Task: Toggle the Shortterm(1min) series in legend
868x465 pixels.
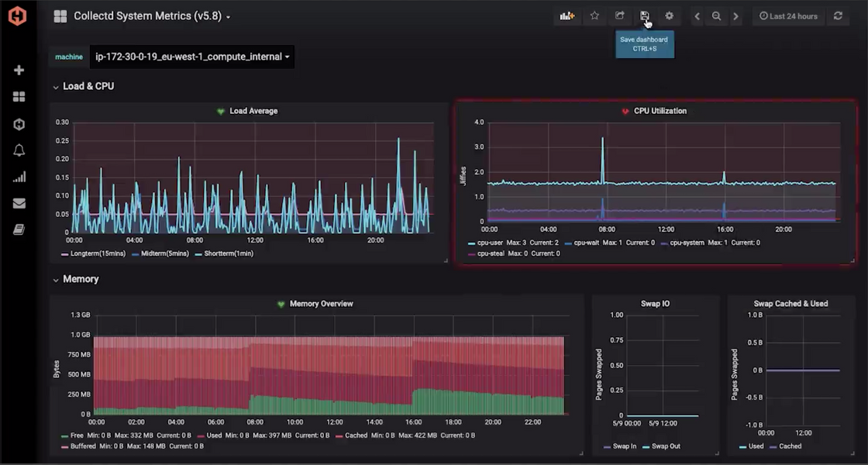Action: [228, 253]
